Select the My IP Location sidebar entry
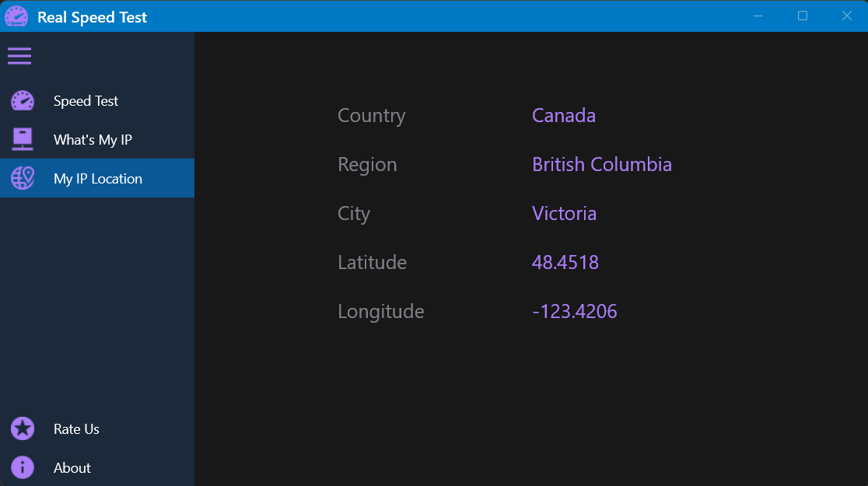The height and width of the screenshot is (486, 868). pos(97,178)
